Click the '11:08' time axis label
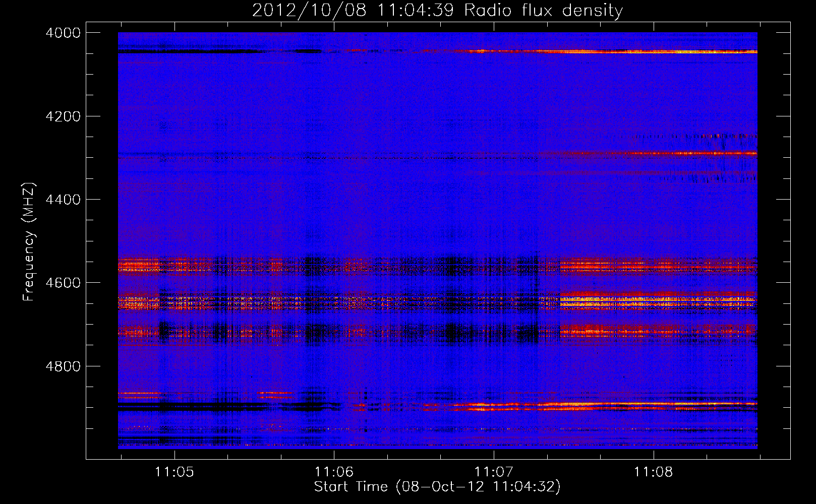This screenshot has width=816, height=504. (x=654, y=472)
